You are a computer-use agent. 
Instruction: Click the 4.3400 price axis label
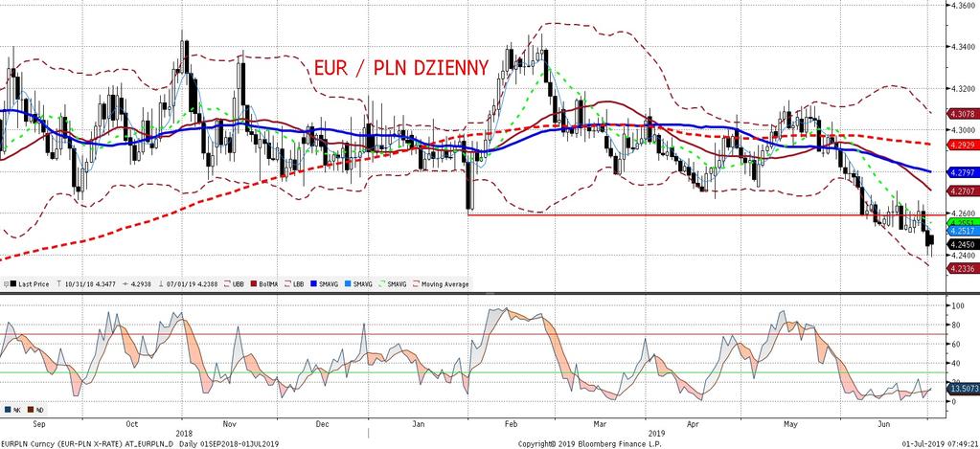pos(961,47)
